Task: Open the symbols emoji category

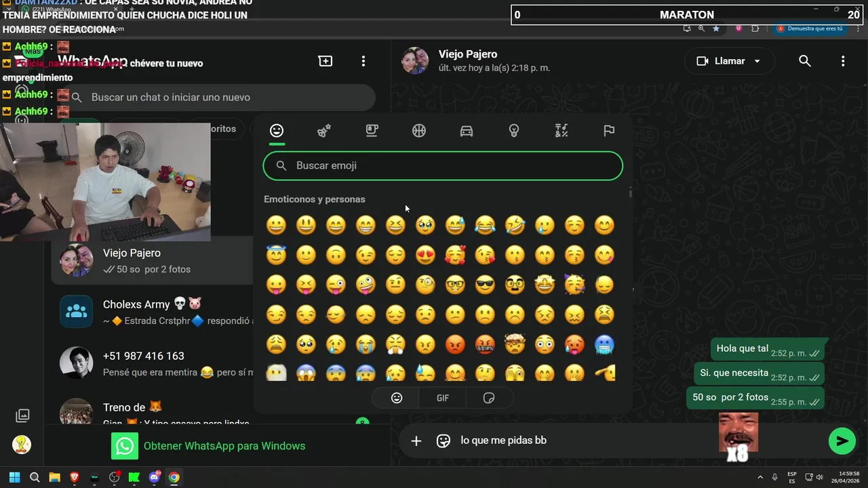Action: 561,131
